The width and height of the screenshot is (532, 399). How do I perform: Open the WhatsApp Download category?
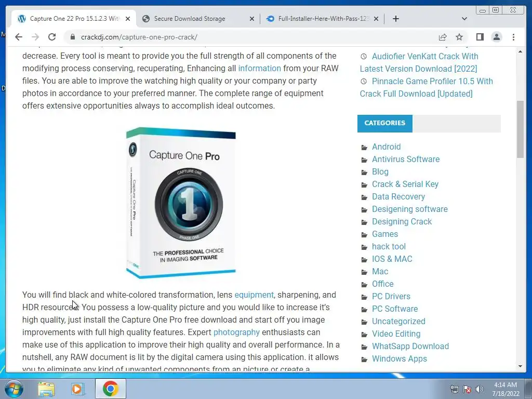tap(410, 346)
